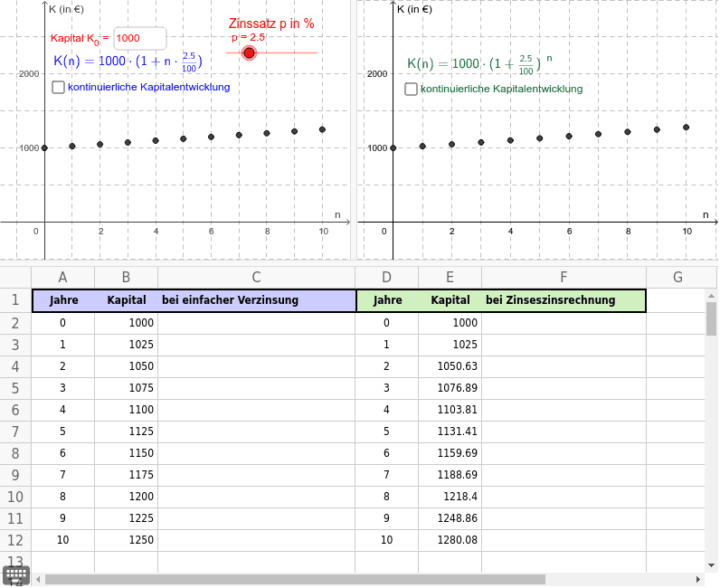Select cell containing 1131.41
The image size is (720, 588).
[x=450, y=432]
